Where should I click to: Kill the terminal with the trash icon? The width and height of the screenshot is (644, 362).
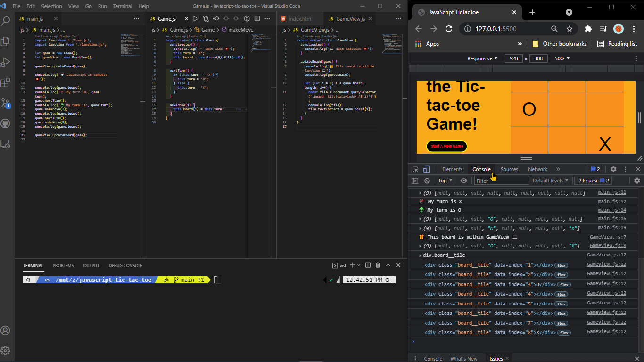[377, 265]
